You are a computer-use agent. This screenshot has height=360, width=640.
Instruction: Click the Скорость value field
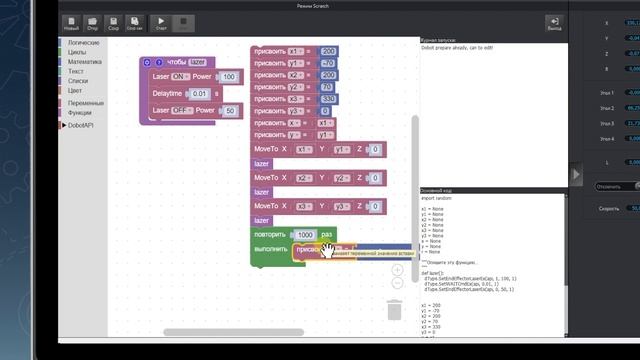[634, 208]
